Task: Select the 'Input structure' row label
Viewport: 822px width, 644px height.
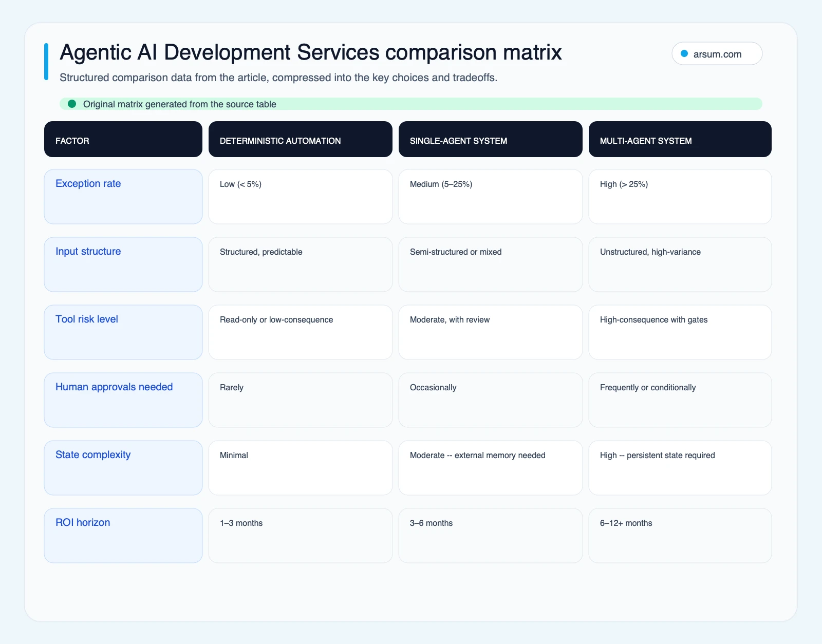Action: (x=123, y=264)
